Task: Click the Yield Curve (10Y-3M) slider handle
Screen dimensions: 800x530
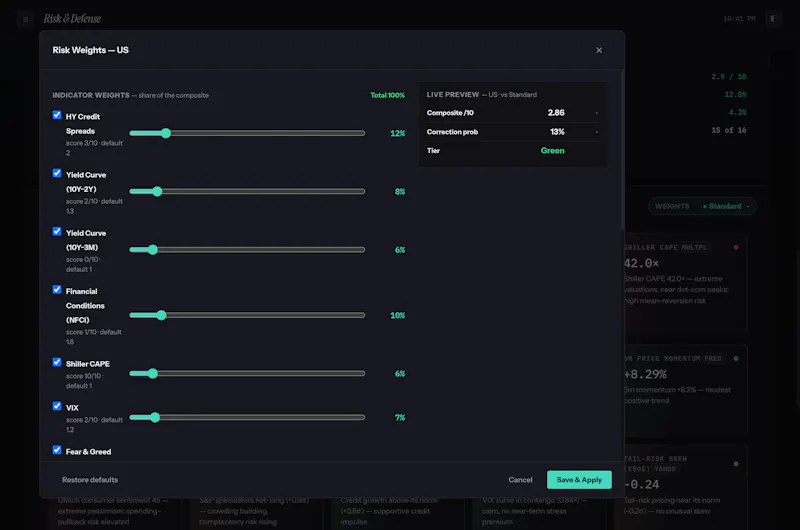Action: click(x=152, y=249)
